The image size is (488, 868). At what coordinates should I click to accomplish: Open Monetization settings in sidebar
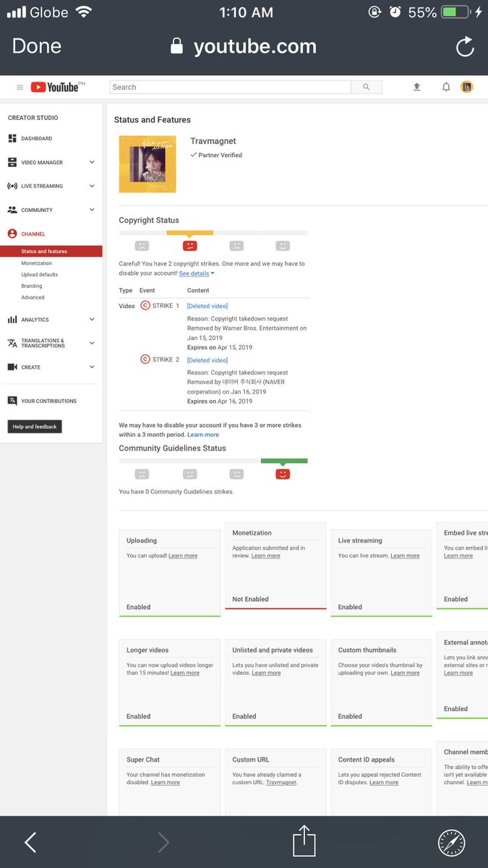pos(37,263)
